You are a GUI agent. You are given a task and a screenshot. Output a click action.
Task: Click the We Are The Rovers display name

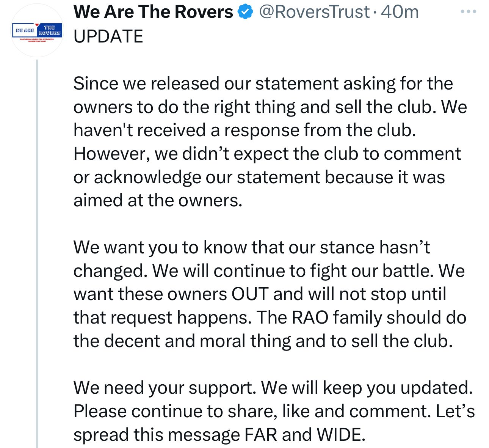(153, 12)
